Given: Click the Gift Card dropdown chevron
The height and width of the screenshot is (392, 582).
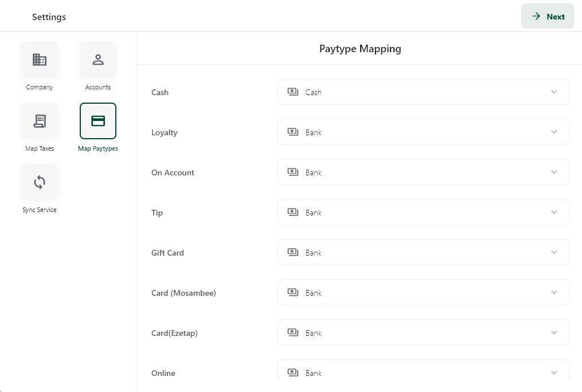Looking at the screenshot, I should pyautogui.click(x=554, y=252).
